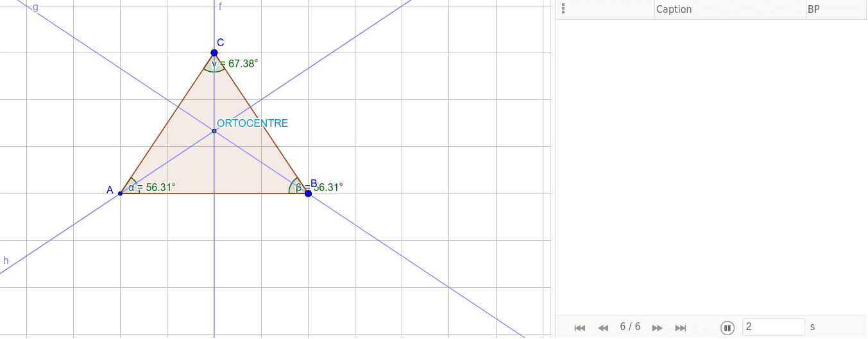Select the BP column header
868x339 pixels.
(836, 10)
